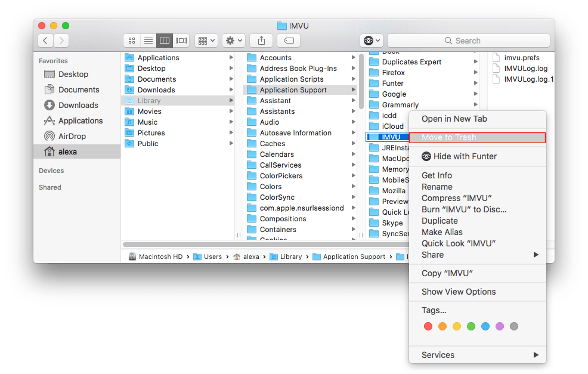
Task: Click the eye icon beside Hide with Funter
Action: 427,156
